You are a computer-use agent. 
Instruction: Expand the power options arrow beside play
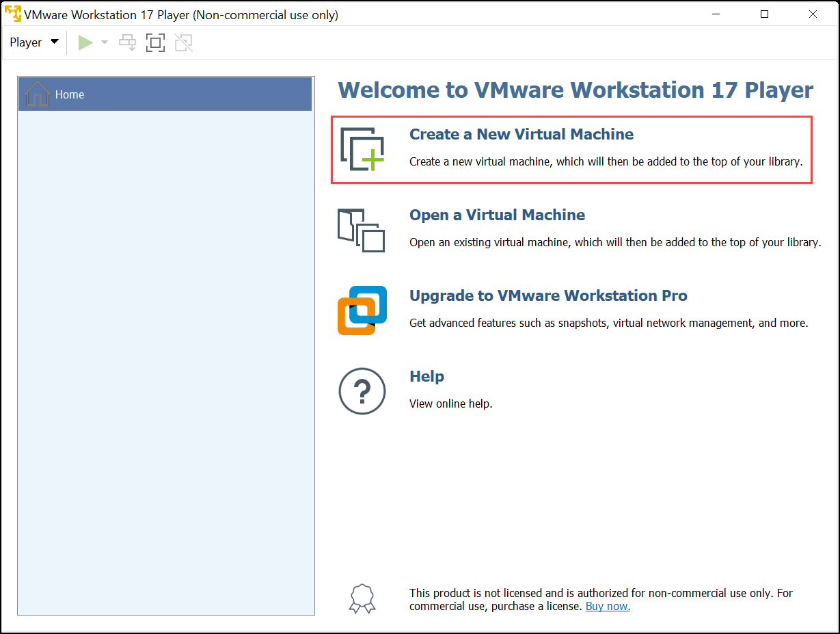coord(105,43)
